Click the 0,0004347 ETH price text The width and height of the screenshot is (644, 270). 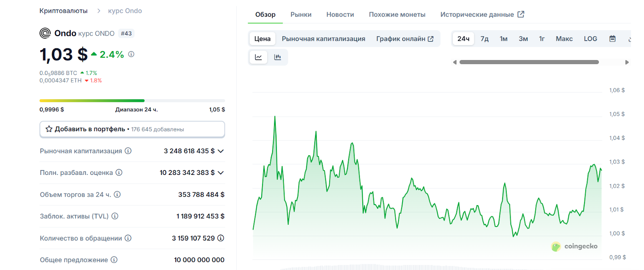[60, 81]
